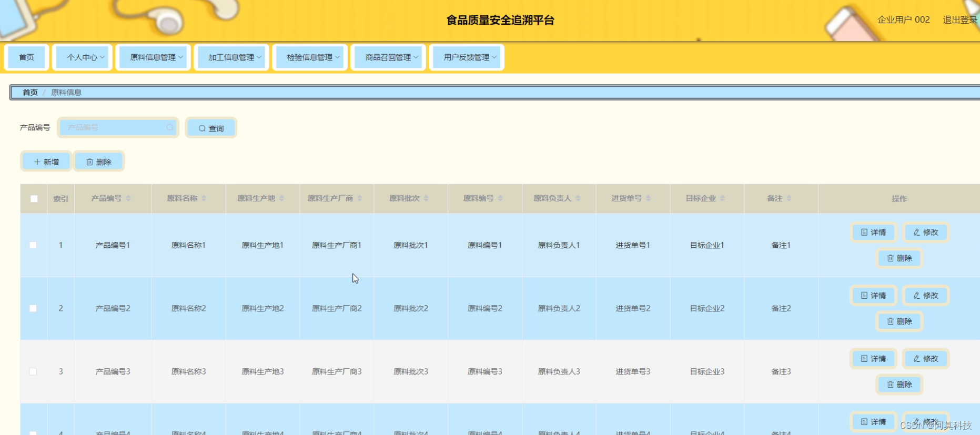This screenshot has height=435, width=980.
Task: Go to 首页 in the navigation bar
Action: pyautogui.click(x=26, y=57)
